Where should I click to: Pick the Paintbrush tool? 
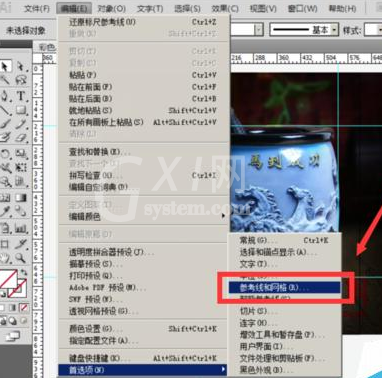pos(5,124)
